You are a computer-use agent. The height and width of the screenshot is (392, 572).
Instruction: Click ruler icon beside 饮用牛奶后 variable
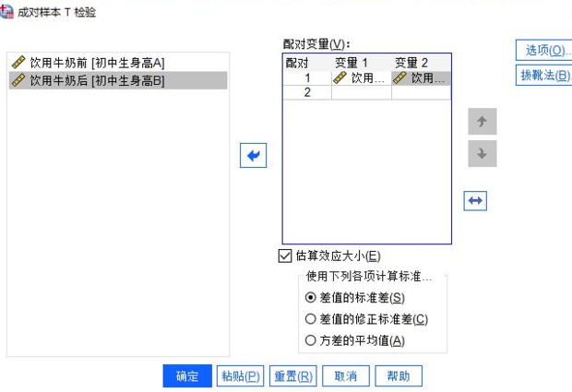18,80
